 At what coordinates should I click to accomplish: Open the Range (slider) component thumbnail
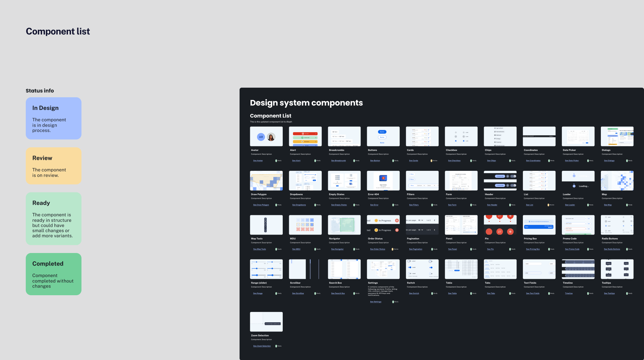266,269
